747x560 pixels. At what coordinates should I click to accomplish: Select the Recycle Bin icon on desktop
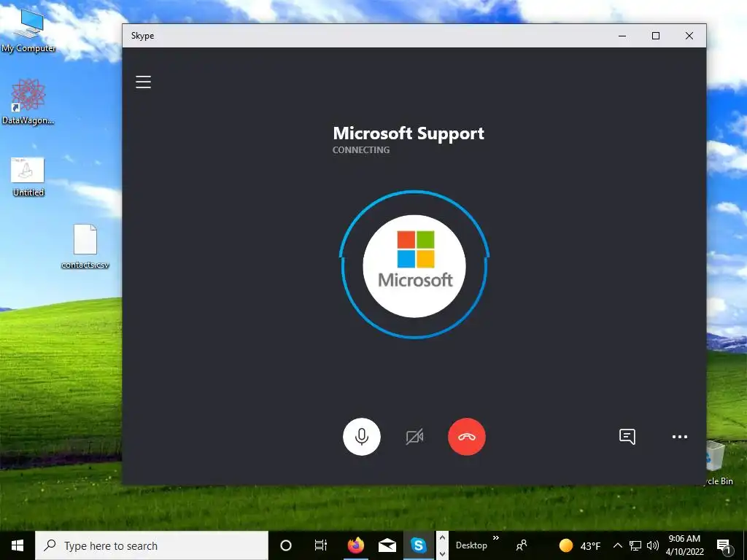tap(718, 463)
